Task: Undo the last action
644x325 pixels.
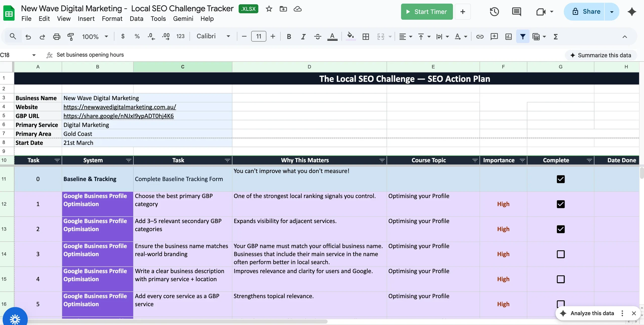Action: pos(28,37)
